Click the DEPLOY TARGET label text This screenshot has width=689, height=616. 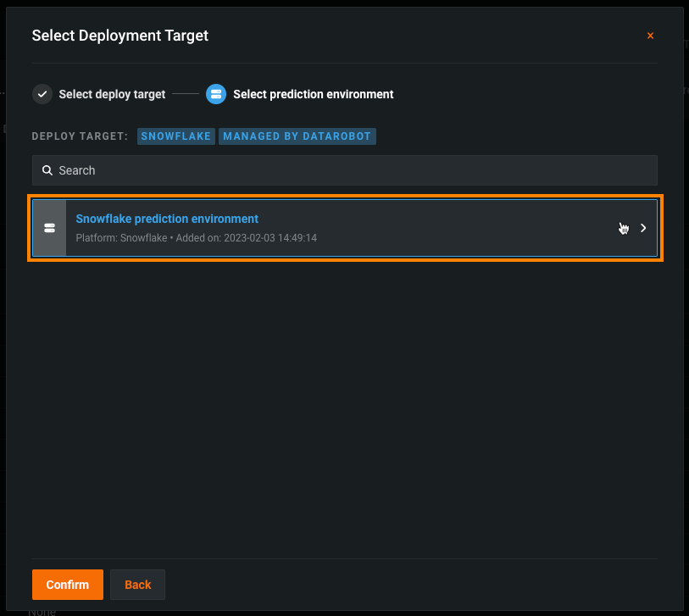[80, 136]
